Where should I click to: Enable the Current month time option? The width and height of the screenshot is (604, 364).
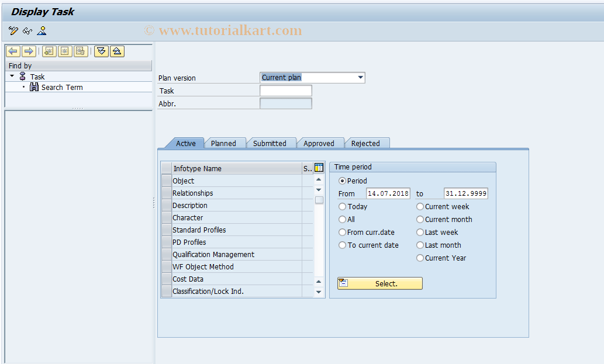(x=420, y=219)
